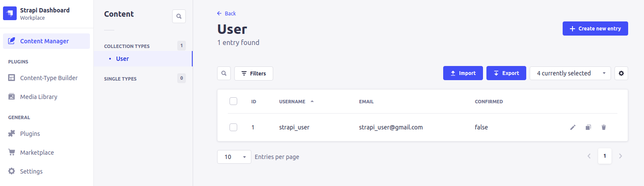Check the strapi_user row checkbox

pyautogui.click(x=233, y=127)
